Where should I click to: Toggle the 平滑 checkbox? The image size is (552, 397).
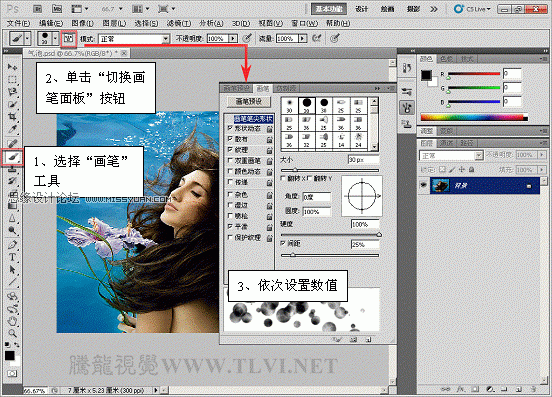point(230,226)
